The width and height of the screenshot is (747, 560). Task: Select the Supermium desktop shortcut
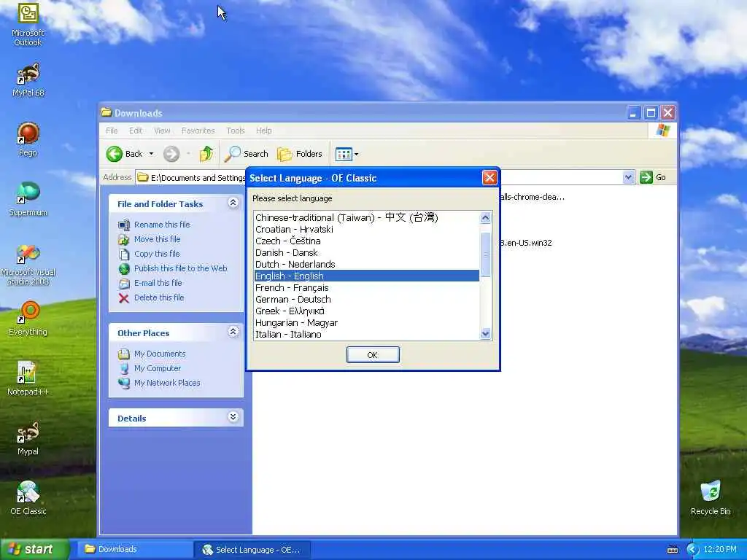(x=28, y=199)
